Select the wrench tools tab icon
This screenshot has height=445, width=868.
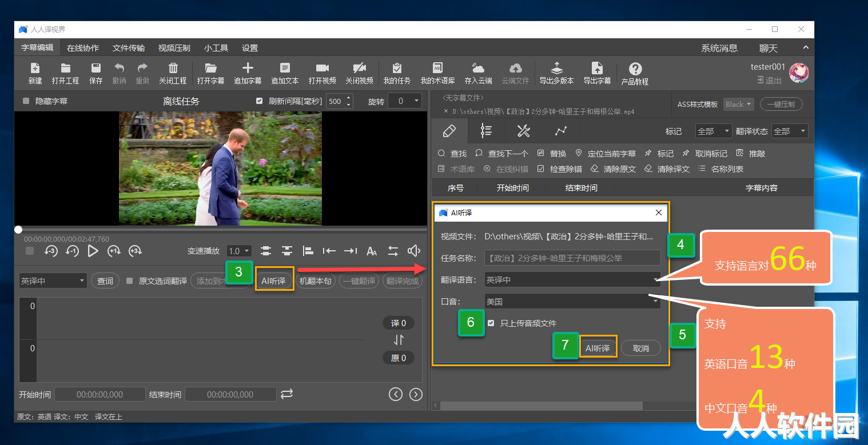(x=523, y=131)
